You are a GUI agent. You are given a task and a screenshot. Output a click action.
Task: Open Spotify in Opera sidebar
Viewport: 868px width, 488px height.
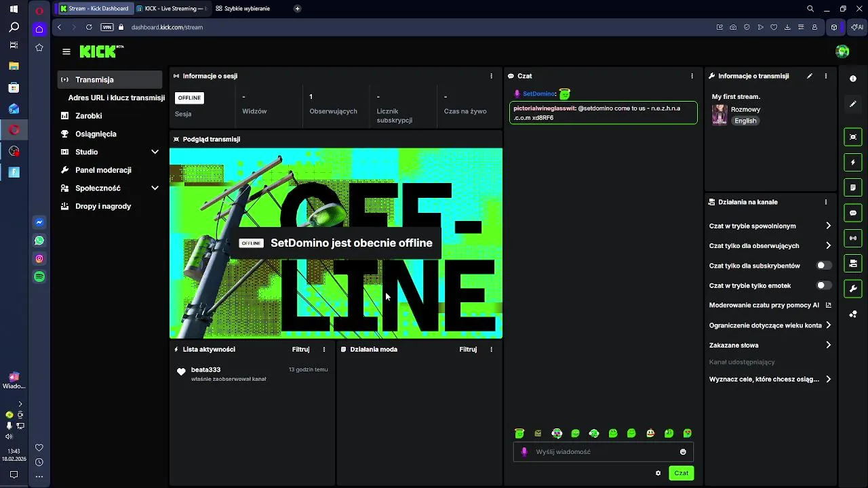(x=39, y=277)
